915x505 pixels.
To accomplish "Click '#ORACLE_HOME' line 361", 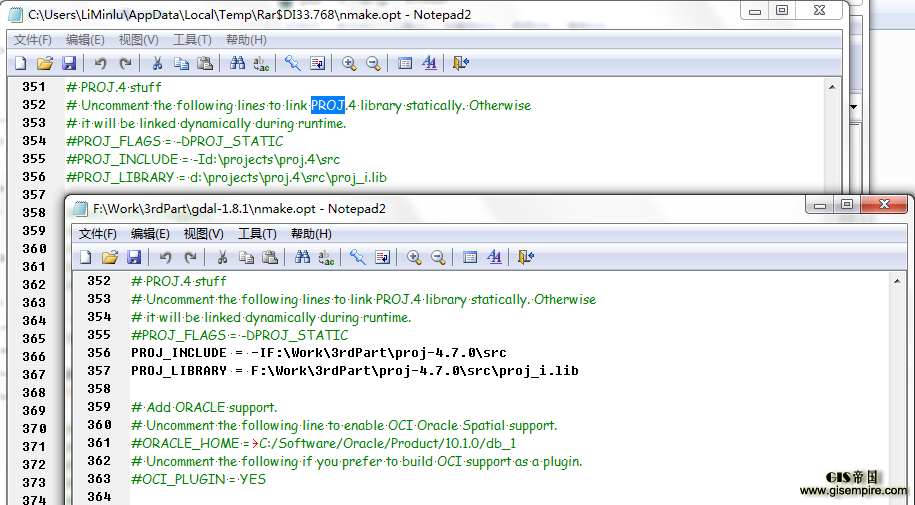I will pyautogui.click(x=323, y=443).
